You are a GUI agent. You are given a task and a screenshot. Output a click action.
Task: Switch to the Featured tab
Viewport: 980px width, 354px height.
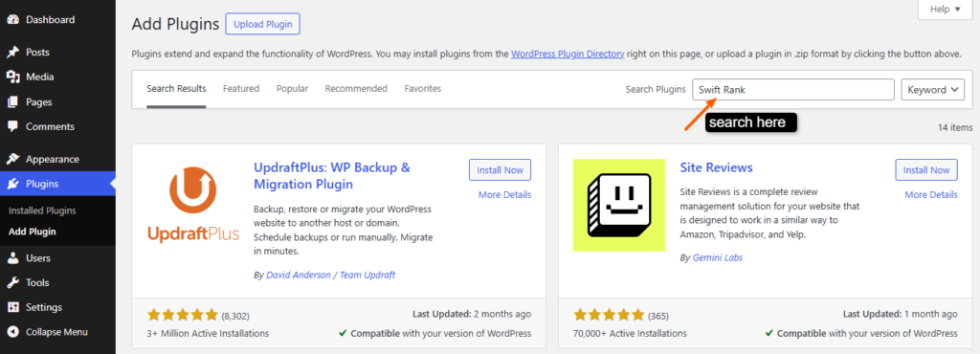(241, 89)
